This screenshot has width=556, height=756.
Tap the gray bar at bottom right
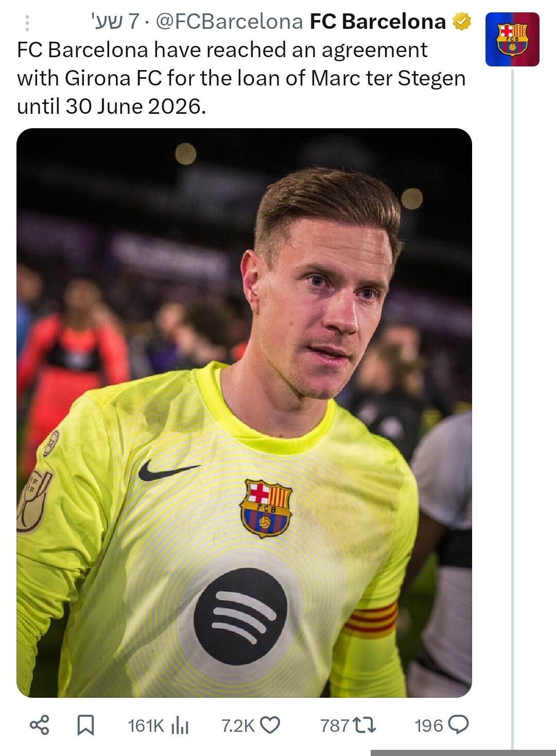point(463,753)
